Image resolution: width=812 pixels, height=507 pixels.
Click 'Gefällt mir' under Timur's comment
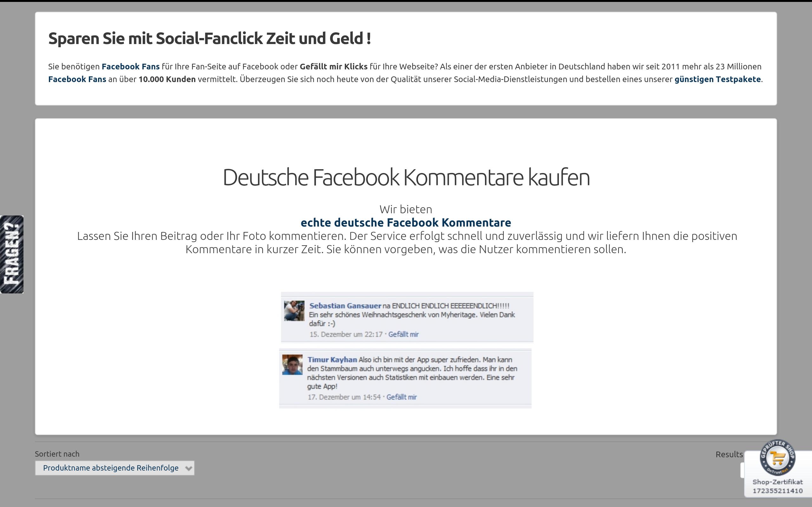click(x=402, y=397)
